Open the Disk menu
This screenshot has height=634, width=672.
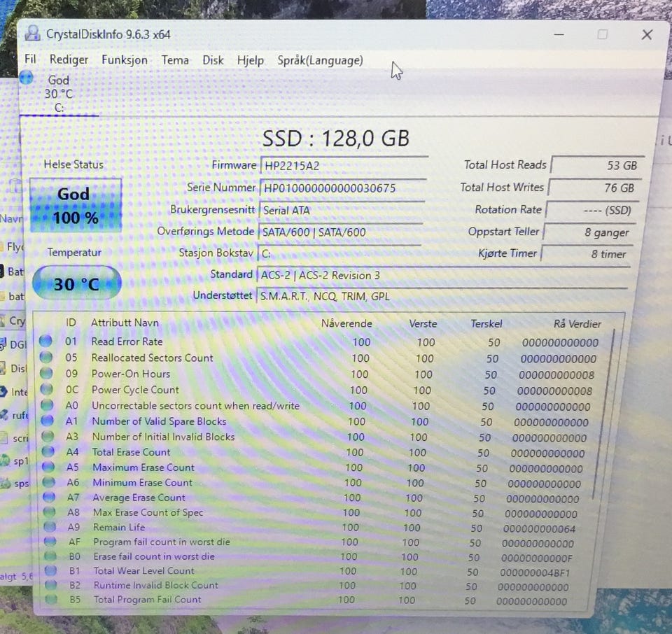pos(213,60)
